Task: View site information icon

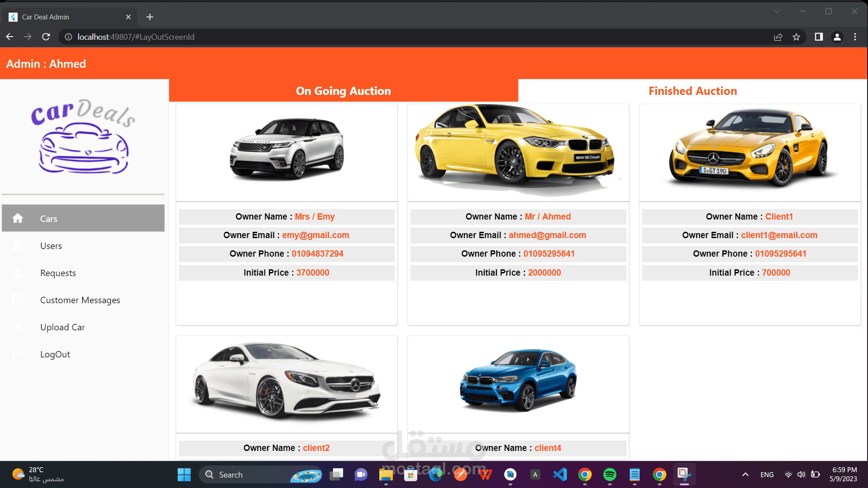Action: pyautogui.click(x=68, y=37)
